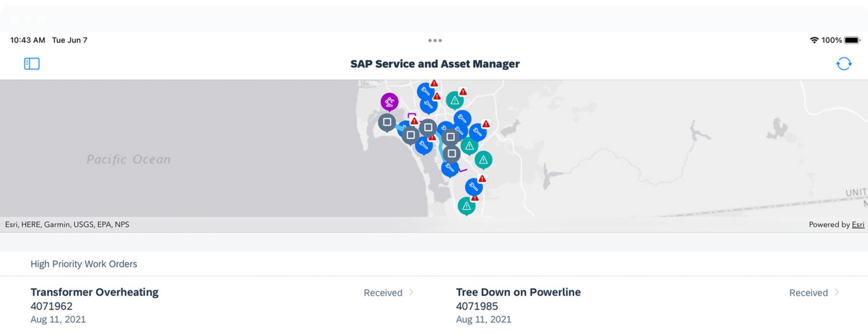This screenshot has width=868, height=334.
Task: Select the purple robot arm map pin
Action: (389, 102)
